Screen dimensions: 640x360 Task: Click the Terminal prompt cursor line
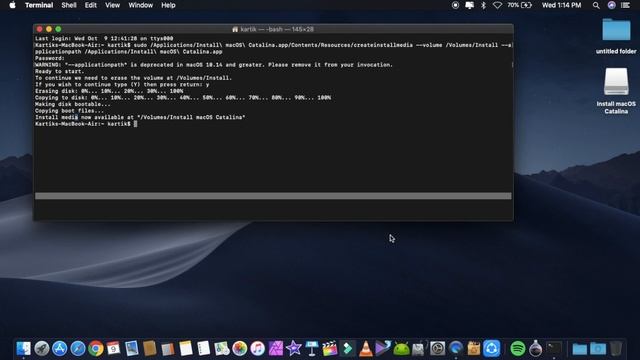(x=86, y=124)
